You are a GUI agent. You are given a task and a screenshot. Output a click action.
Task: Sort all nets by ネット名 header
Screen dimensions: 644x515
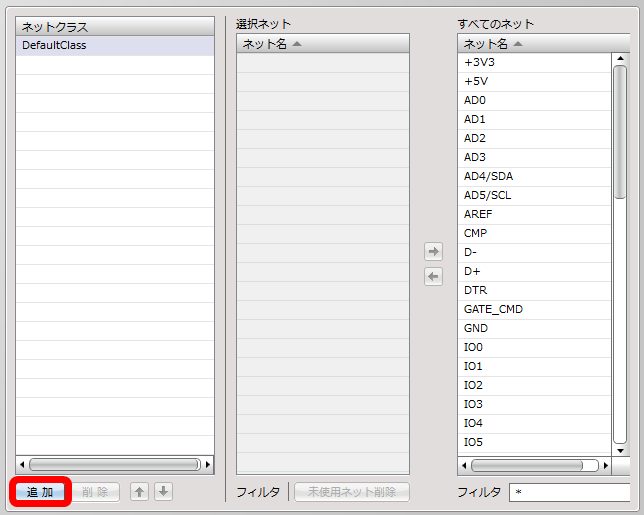(544, 44)
